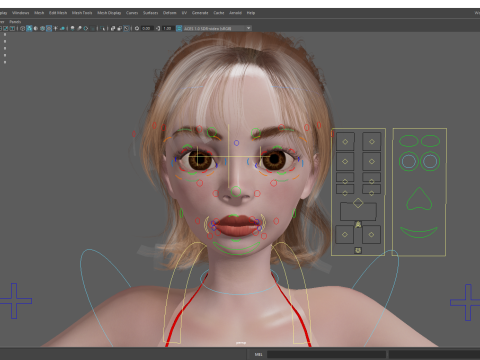Select the light blue neck ring control
The height and width of the screenshot is (360, 480).
click(239, 282)
